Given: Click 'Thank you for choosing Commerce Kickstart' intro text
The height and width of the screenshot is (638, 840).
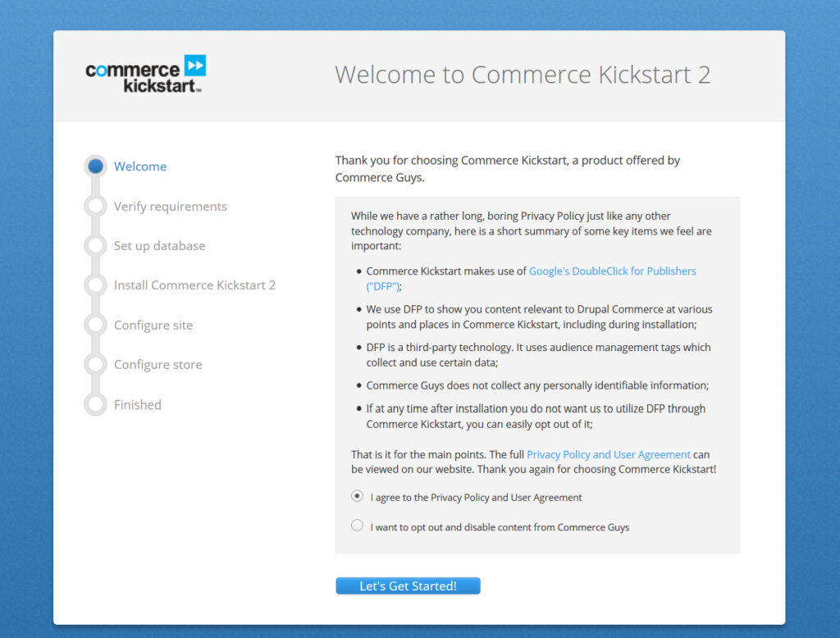Looking at the screenshot, I should tap(508, 169).
